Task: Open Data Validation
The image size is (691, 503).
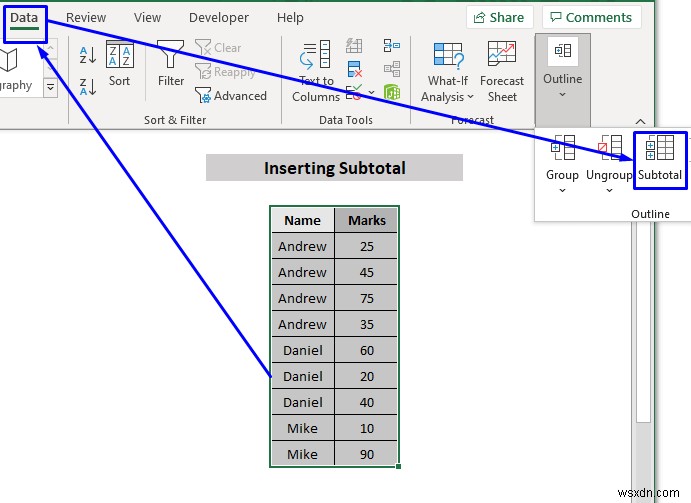Action: coord(354,93)
